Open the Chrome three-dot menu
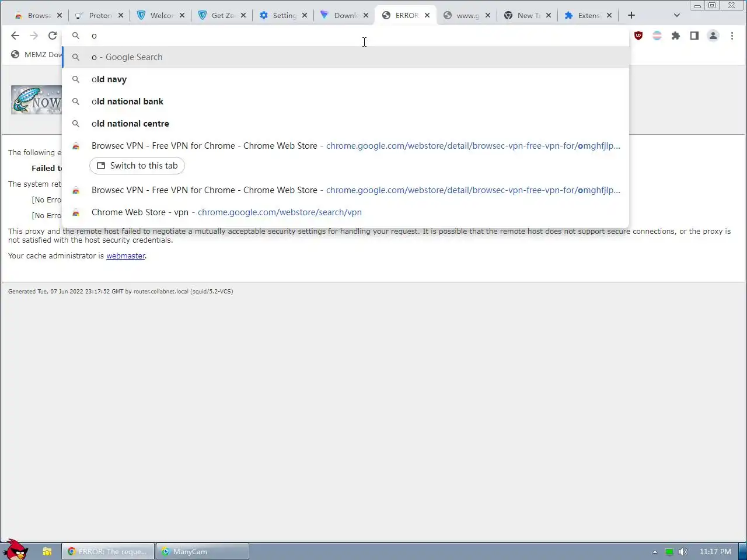The width and height of the screenshot is (747, 560). 732,36
